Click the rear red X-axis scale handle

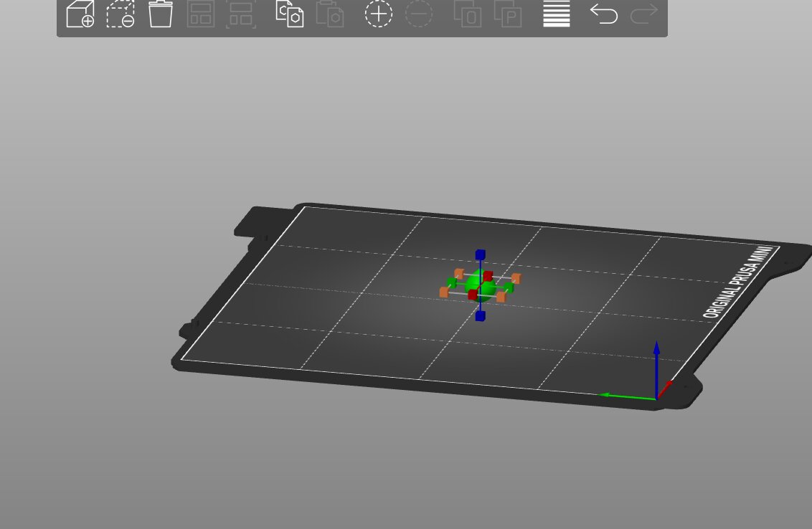point(487,276)
